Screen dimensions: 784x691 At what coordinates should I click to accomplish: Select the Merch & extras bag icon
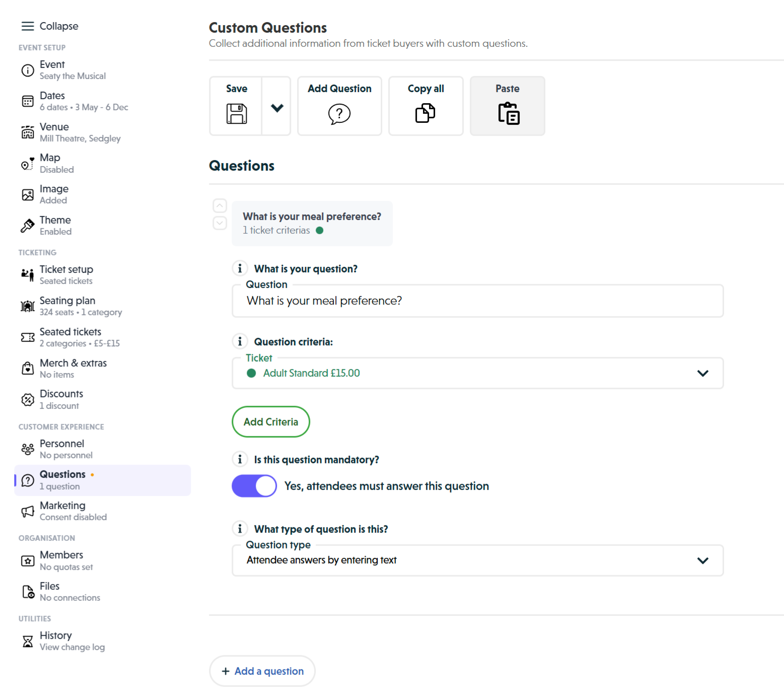28,368
